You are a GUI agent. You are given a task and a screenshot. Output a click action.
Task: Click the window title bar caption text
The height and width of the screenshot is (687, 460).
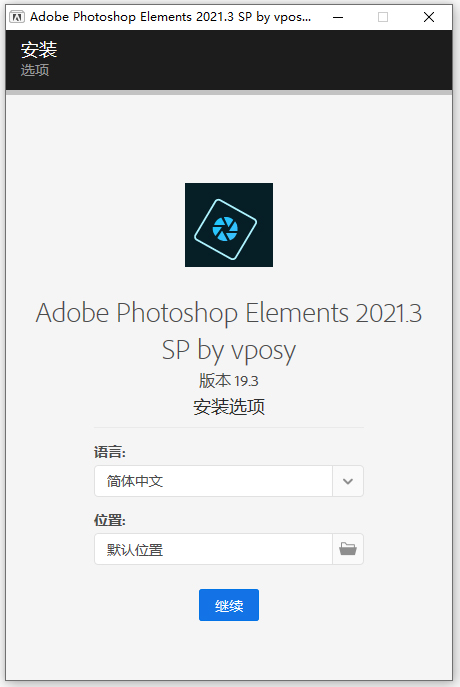(x=170, y=17)
